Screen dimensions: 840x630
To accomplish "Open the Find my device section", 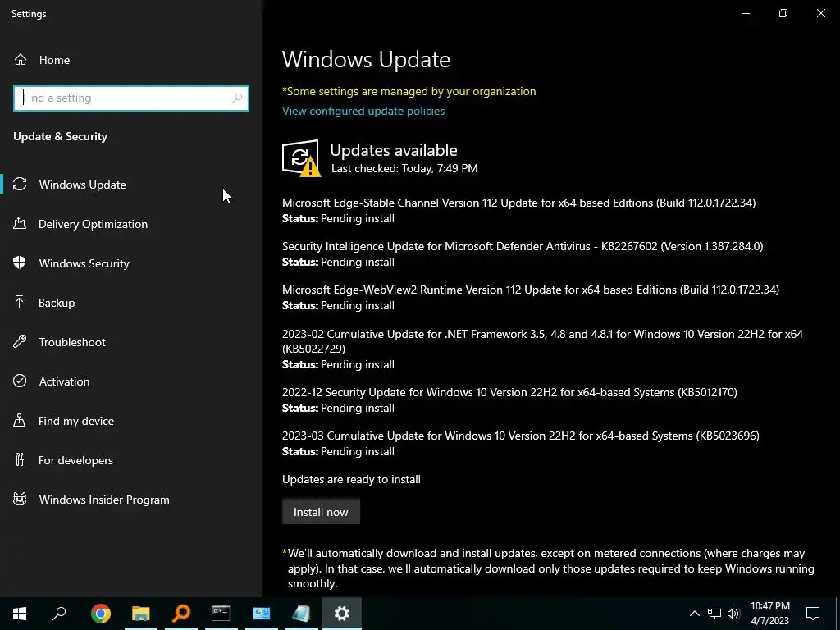I will [x=131, y=421].
